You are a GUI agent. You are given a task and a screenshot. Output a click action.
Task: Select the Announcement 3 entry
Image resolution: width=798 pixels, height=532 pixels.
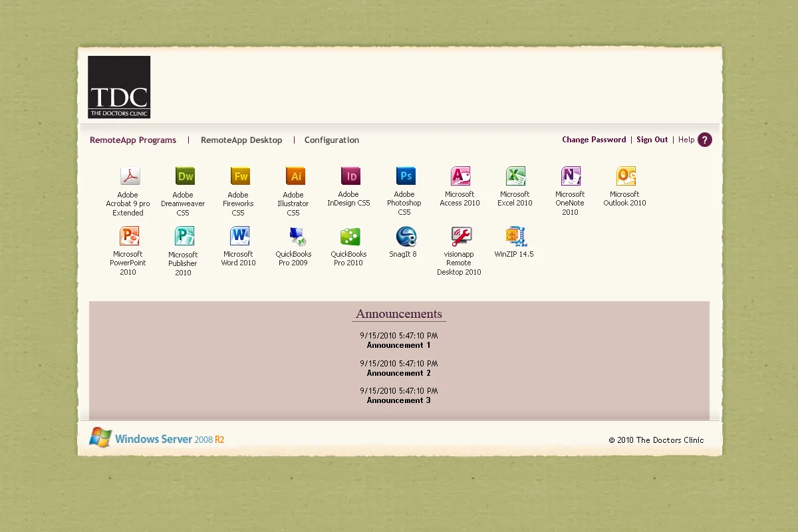(x=399, y=400)
